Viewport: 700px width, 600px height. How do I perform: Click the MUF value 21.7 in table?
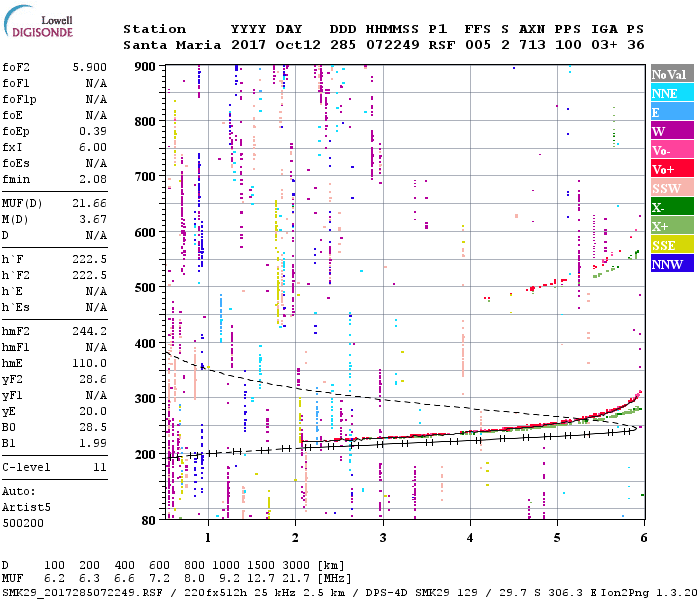[296, 579]
